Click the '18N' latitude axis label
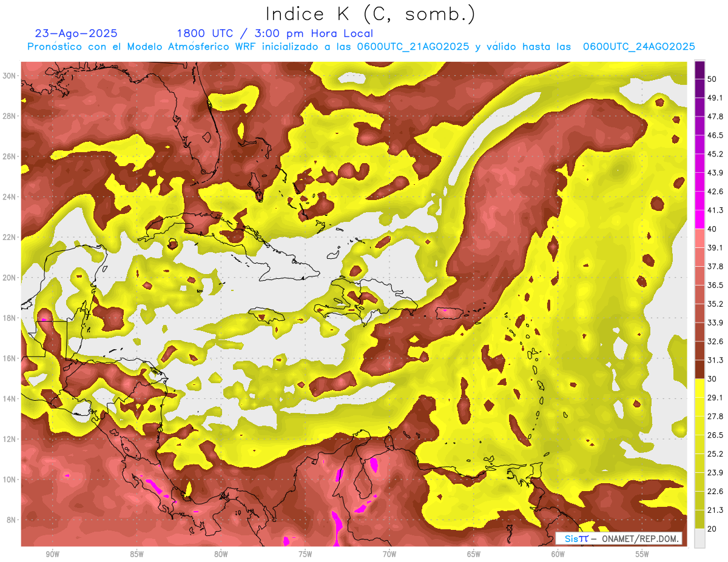The height and width of the screenshot is (562, 728). click(x=10, y=318)
